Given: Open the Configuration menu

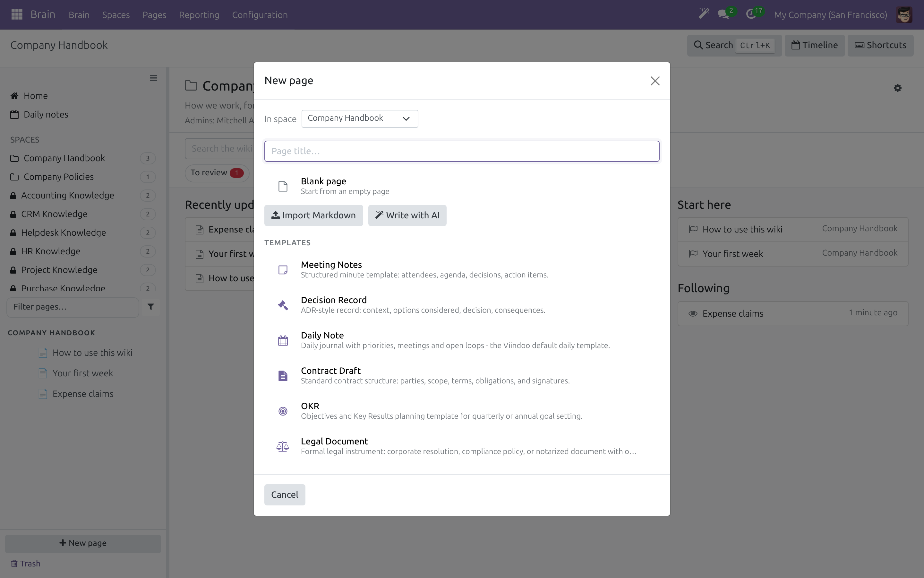Looking at the screenshot, I should tap(260, 14).
